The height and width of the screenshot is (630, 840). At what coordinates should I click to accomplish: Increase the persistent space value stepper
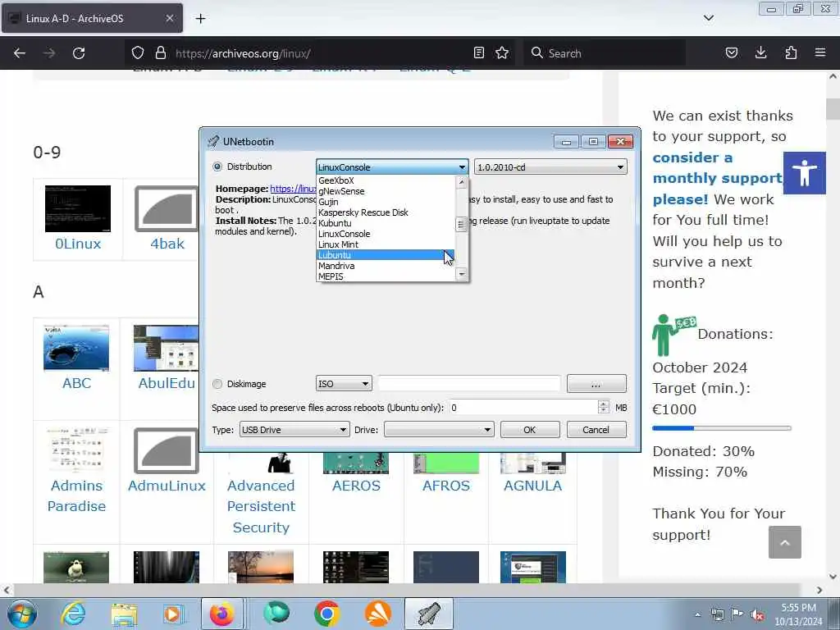(x=603, y=404)
